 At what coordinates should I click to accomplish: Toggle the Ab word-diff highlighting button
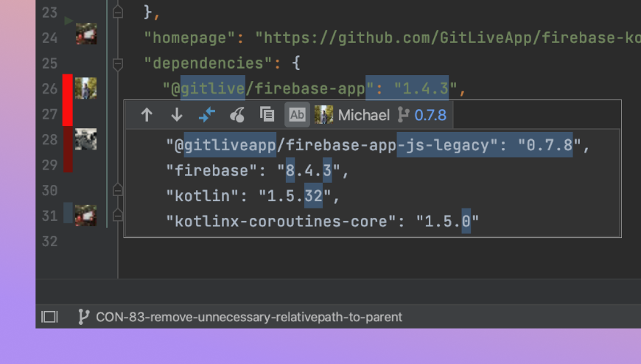tap(297, 115)
